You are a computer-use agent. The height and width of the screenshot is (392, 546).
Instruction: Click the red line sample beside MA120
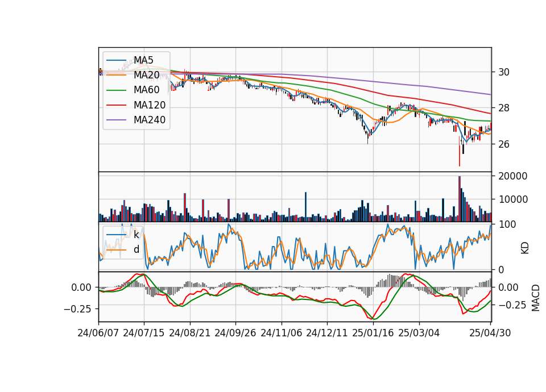[x=116, y=105]
